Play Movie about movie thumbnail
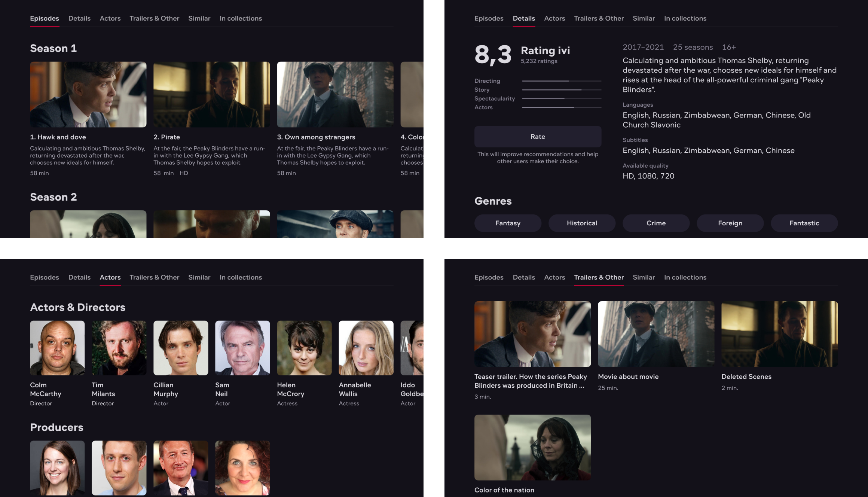This screenshot has height=497, width=868. click(x=656, y=334)
